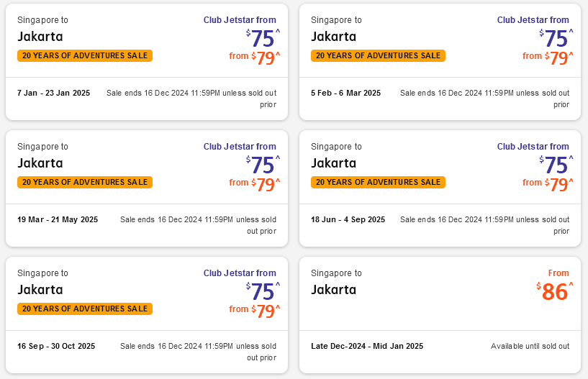Viewport: 588px width, 379px height.
Task: Click the Late Dec-2024 - Mid Jan 2025 dates
Action: pyautogui.click(x=367, y=346)
